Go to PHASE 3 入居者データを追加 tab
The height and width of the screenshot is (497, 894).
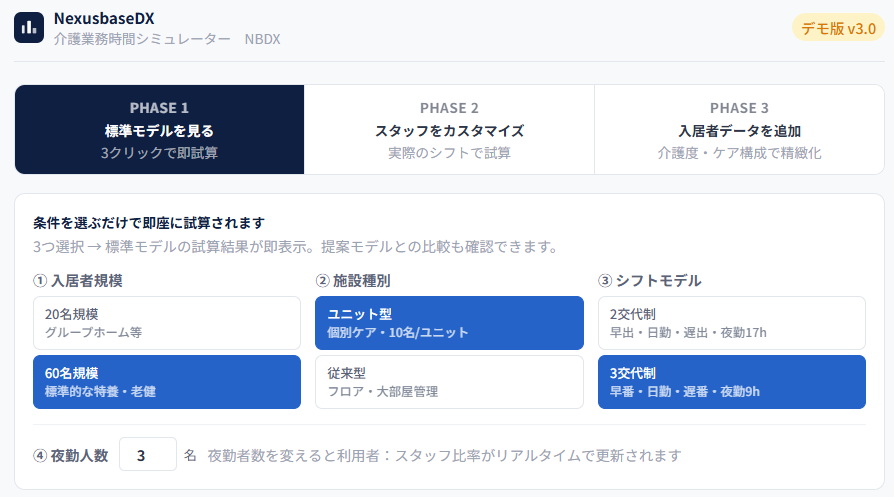tap(739, 130)
